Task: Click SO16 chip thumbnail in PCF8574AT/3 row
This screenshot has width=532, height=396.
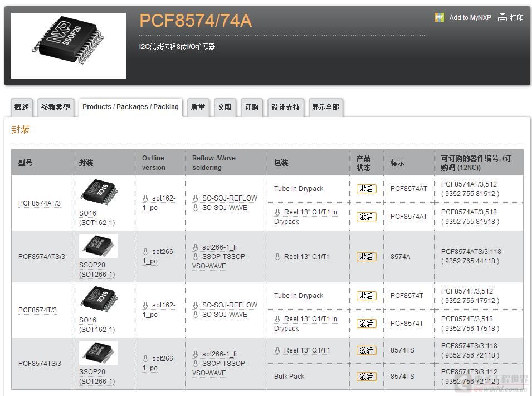Action: [99, 192]
